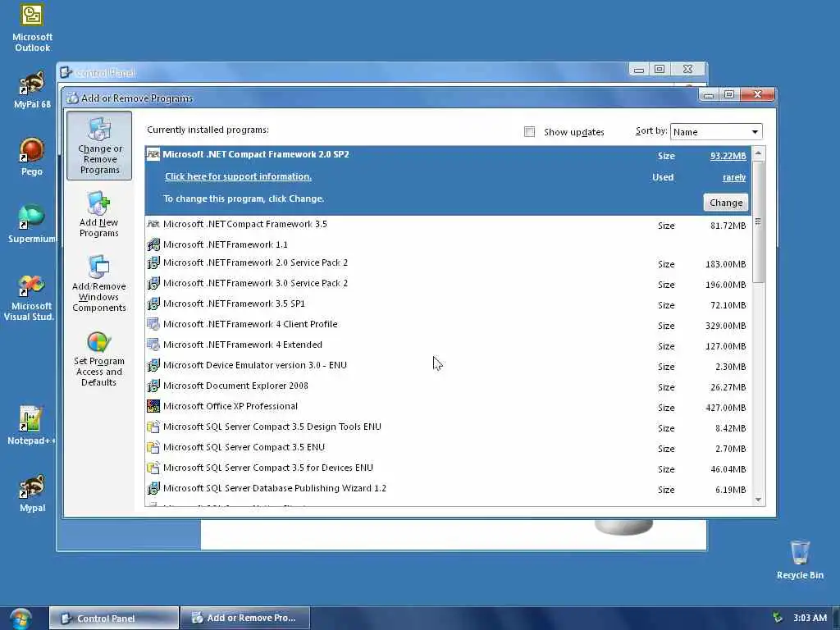Select Microsoft .NET Framework 4 Extended
The height and width of the screenshot is (630, 840).
click(448, 345)
